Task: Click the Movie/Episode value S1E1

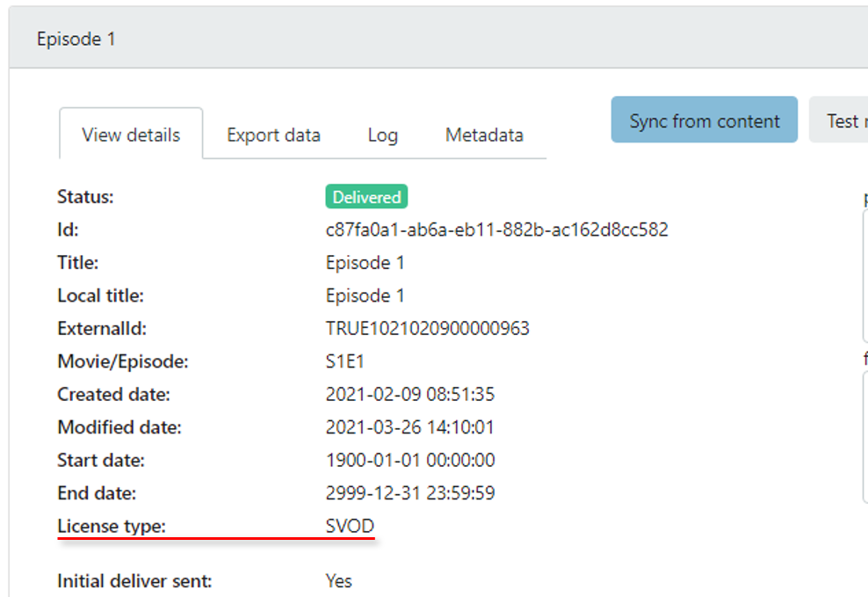Action: click(x=345, y=361)
